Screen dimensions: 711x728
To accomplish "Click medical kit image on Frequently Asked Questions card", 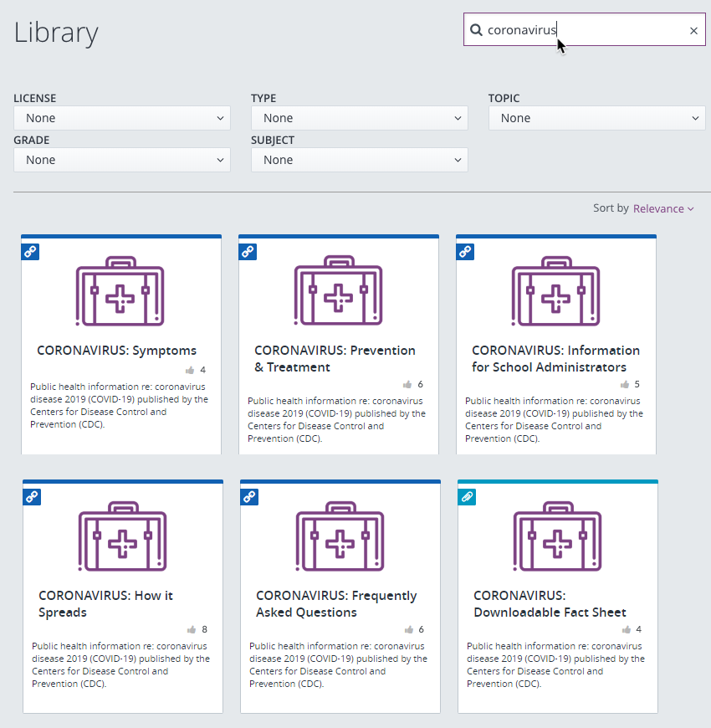I will click(340, 536).
